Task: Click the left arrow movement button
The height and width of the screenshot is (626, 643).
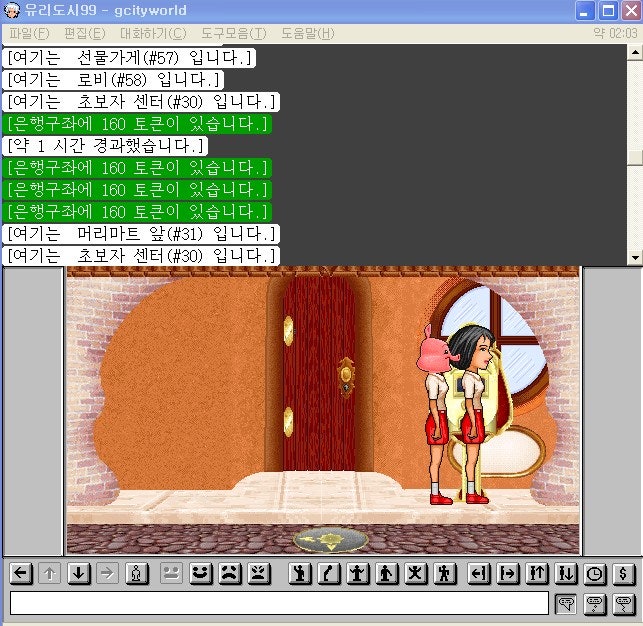Action: tap(21, 574)
